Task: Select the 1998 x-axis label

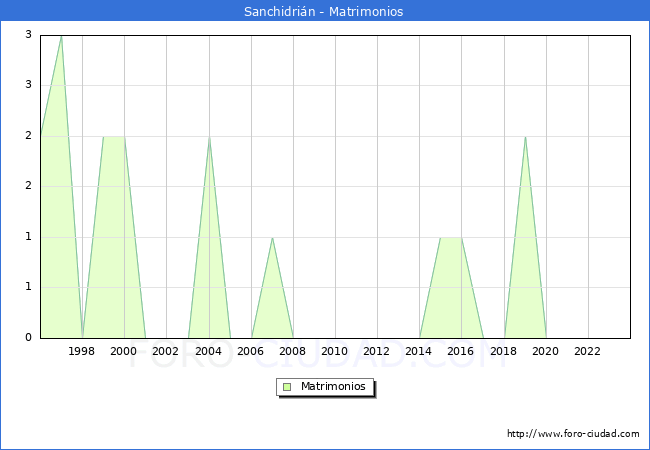Action: point(81,351)
